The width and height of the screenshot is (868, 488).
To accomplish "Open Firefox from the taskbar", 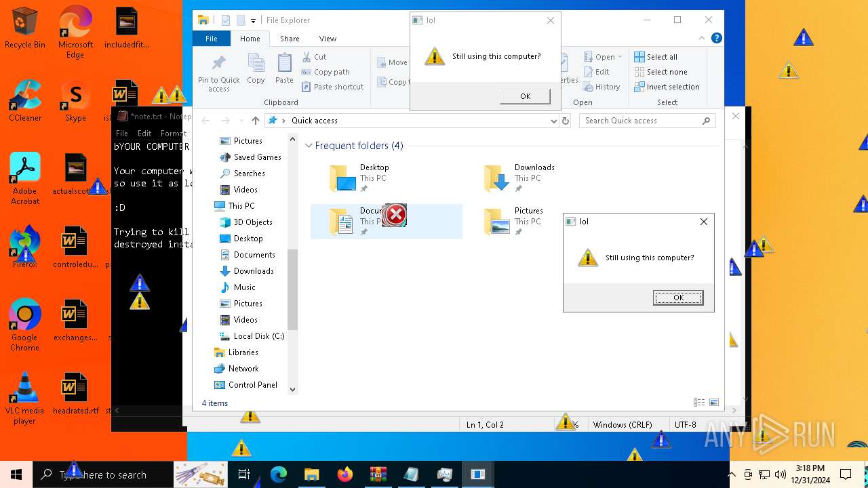I will click(344, 474).
